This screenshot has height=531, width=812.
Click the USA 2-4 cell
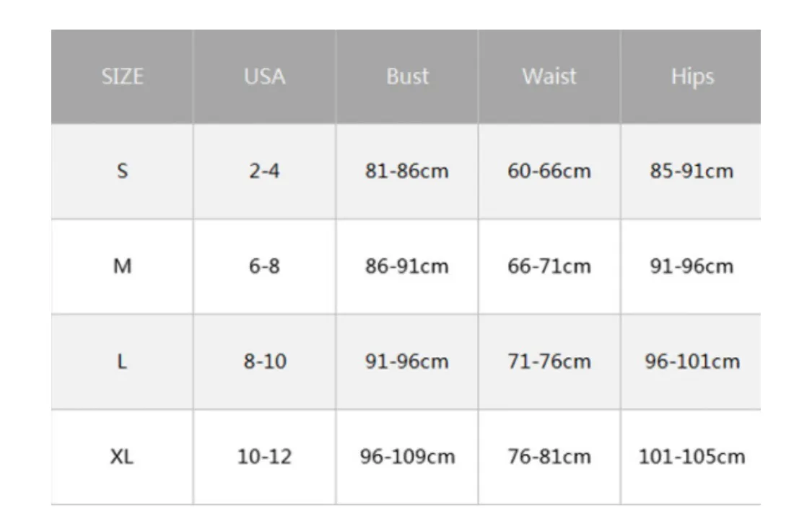(264, 172)
